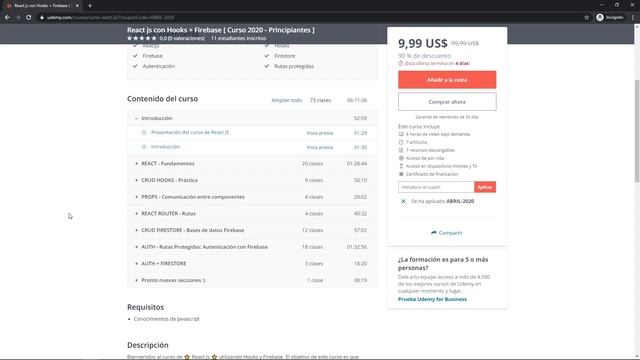Click the mobile icon beside Acceso en dispositivos
The width and height of the screenshot is (640, 360).
click(x=401, y=166)
